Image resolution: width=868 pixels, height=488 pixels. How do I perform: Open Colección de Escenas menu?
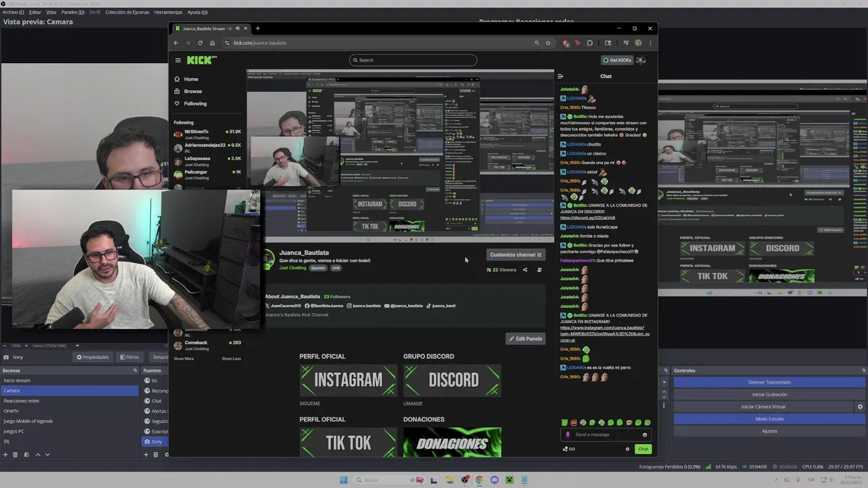(x=127, y=12)
